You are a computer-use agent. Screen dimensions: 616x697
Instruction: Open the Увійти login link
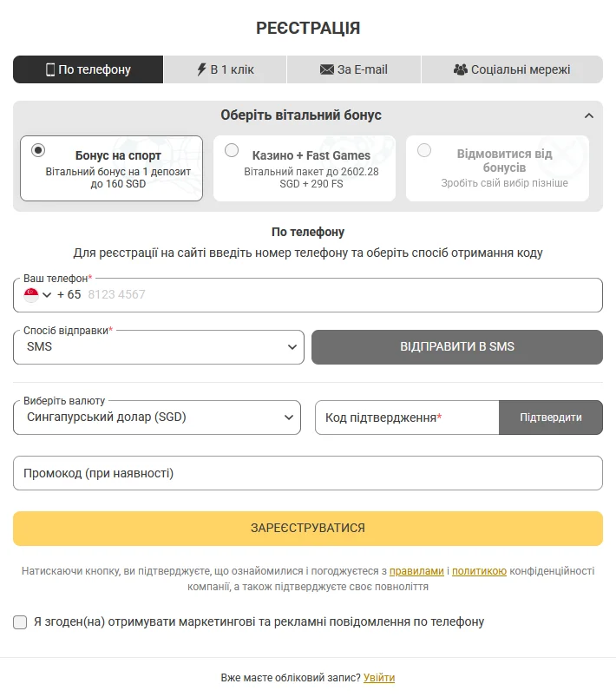tap(379, 677)
